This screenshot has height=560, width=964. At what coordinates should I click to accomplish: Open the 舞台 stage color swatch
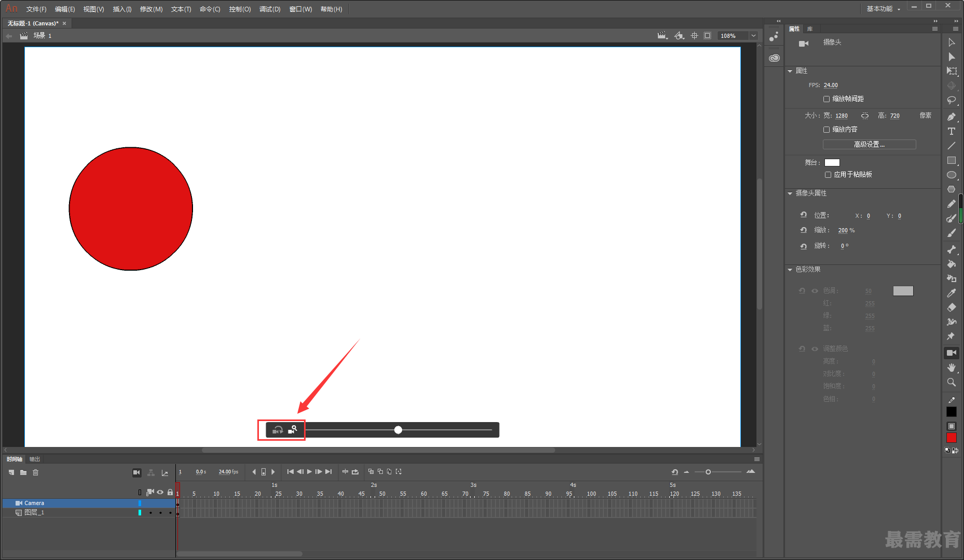(x=832, y=163)
